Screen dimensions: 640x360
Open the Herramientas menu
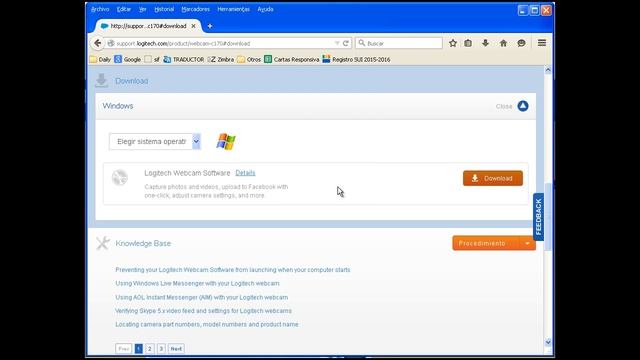click(x=233, y=9)
